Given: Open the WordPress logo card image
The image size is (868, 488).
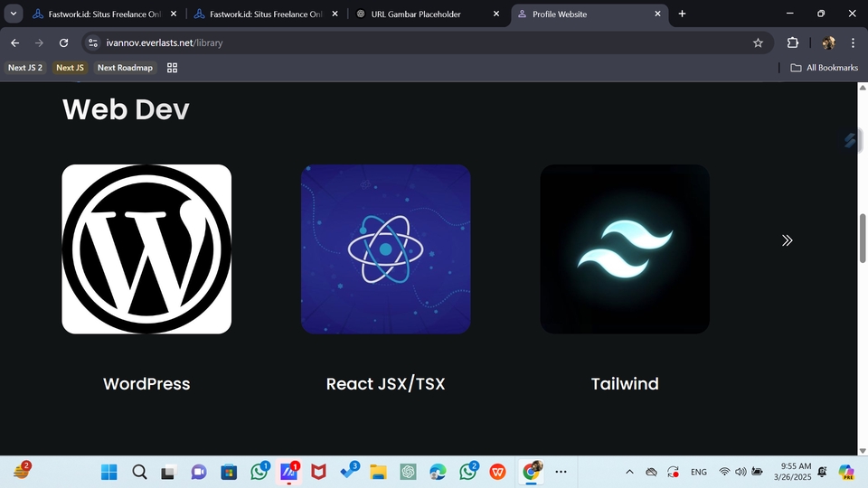Looking at the screenshot, I should pos(146,249).
